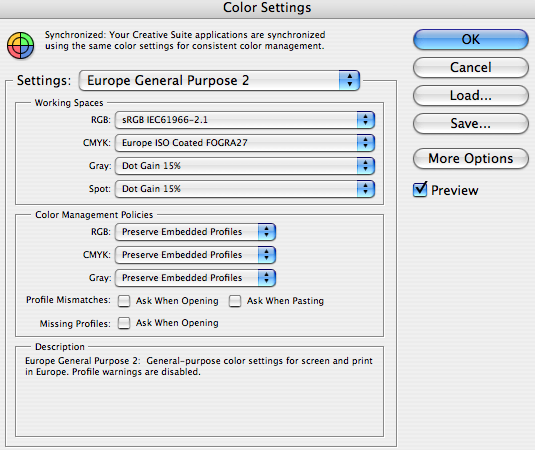Show More Options in the dialog
Screen dimensions: 535x450
471,158
